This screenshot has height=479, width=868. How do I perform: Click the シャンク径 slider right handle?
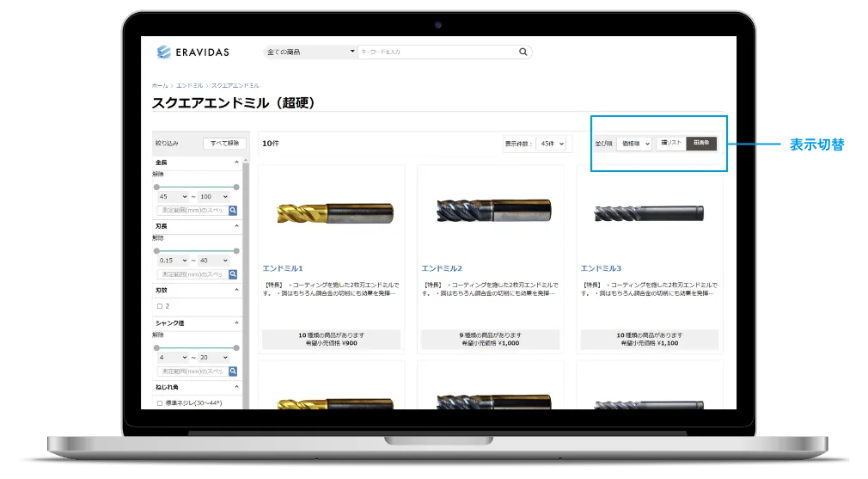[236, 347]
